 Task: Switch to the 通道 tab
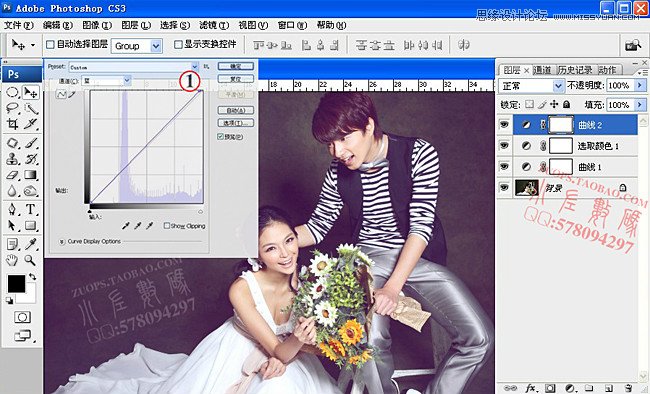[542, 70]
